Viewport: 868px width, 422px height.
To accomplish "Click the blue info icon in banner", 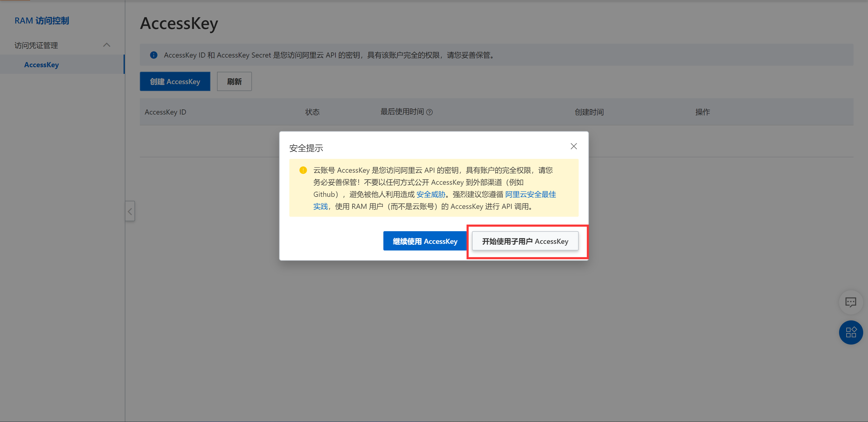I will [x=154, y=55].
